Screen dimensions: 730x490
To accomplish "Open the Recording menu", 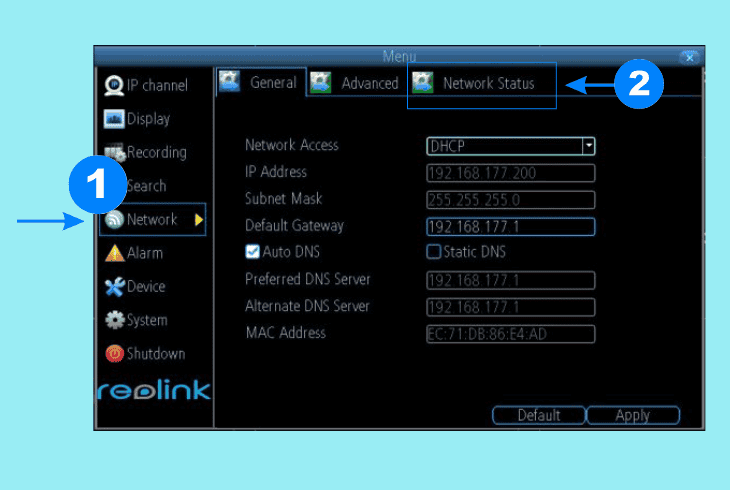I will (x=146, y=152).
